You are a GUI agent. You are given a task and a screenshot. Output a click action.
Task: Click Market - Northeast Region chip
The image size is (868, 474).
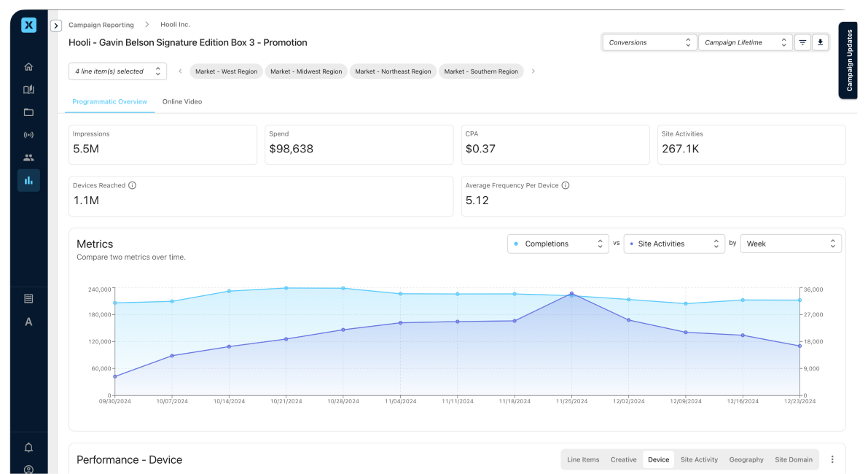393,71
